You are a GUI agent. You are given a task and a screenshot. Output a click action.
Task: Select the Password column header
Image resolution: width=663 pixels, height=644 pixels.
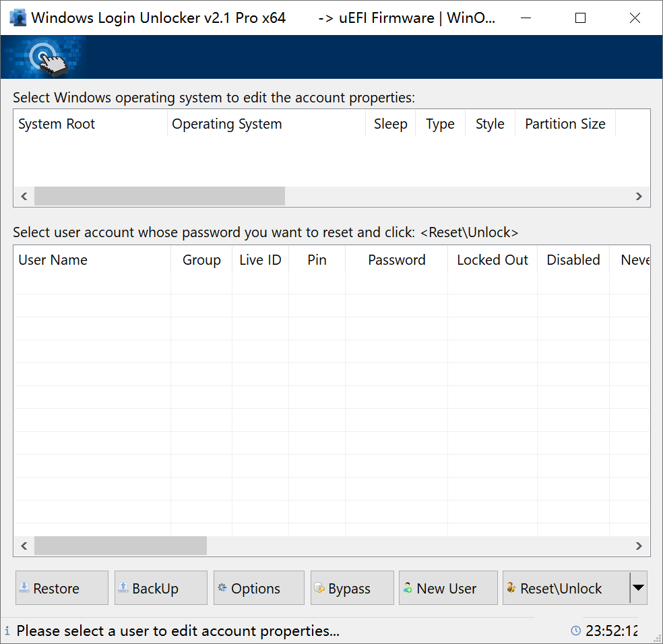(x=396, y=259)
